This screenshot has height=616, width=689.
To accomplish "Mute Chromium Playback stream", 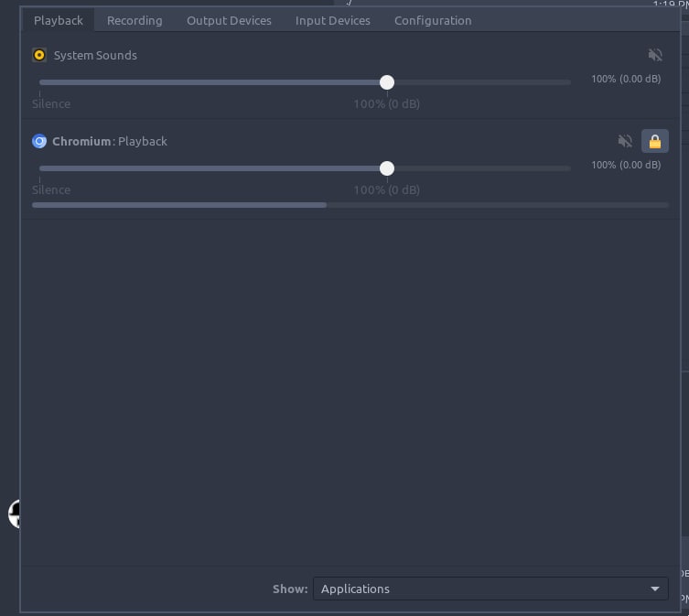I will click(x=625, y=141).
